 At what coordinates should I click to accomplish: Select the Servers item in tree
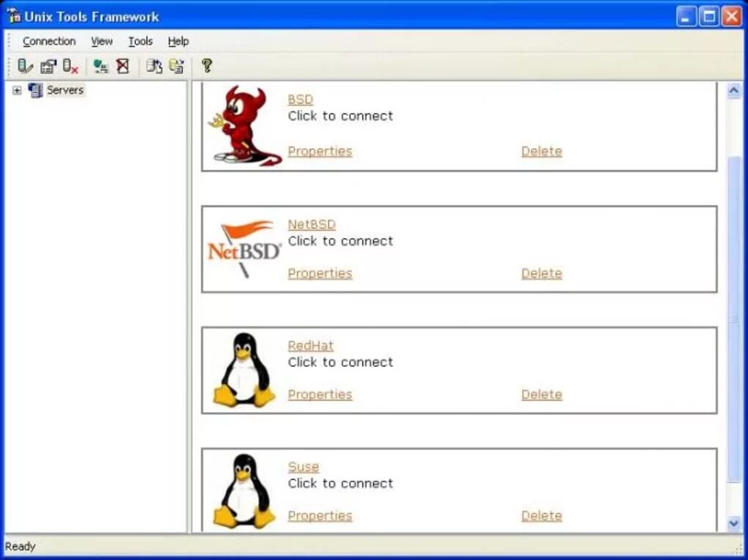tap(65, 89)
